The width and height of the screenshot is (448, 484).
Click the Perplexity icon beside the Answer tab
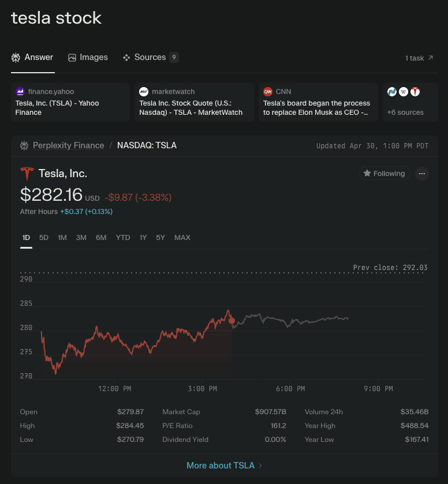coord(15,58)
